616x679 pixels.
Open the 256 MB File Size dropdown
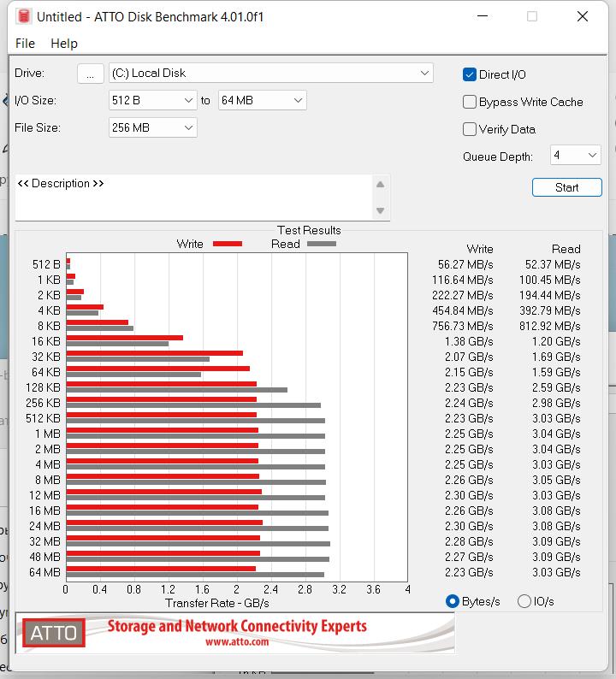point(153,127)
